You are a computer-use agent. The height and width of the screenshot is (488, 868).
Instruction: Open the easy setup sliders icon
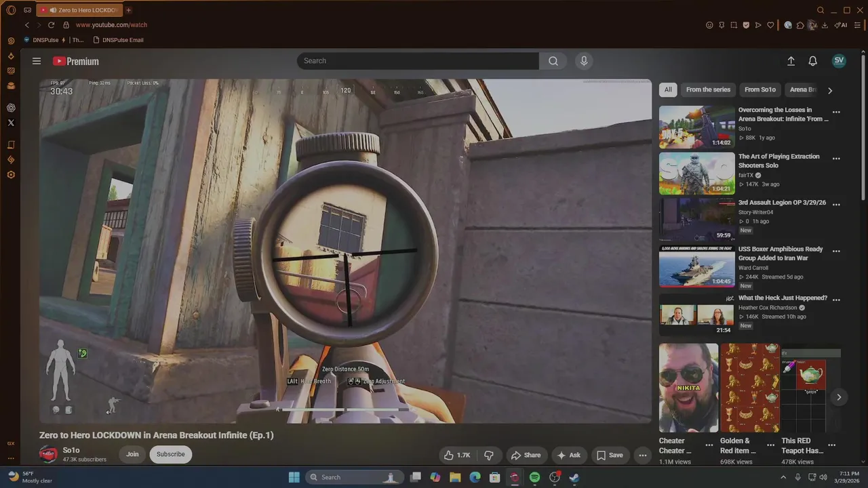point(857,25)
